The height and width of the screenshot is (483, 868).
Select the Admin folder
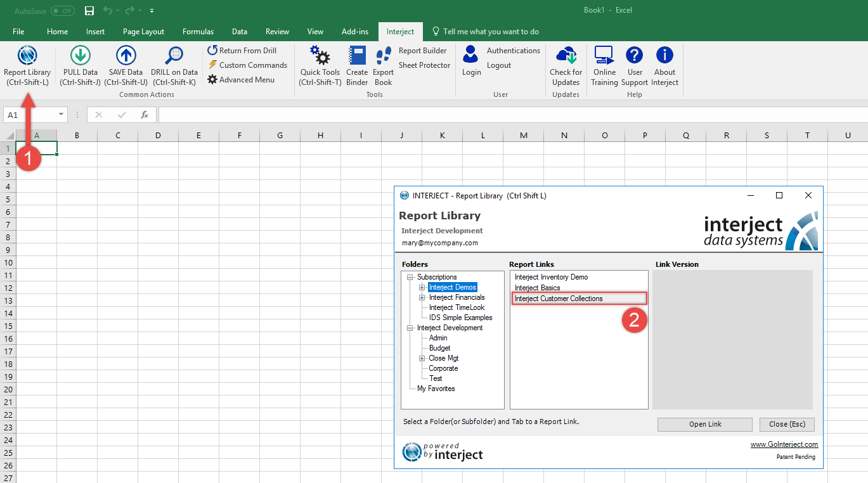[438, 338]
